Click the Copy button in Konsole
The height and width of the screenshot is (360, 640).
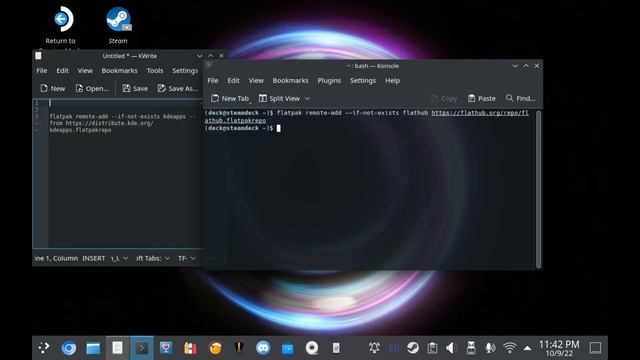(444, 98)
